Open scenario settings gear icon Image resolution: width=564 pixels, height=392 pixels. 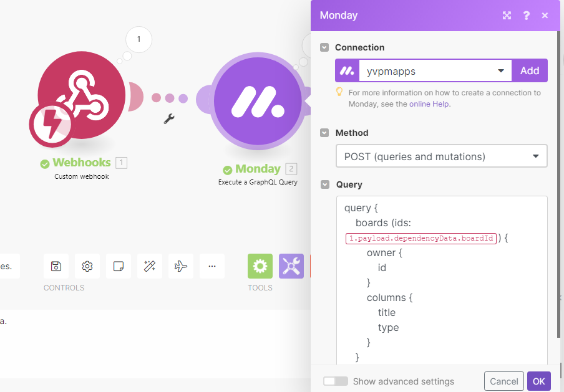tap(87, 266)
